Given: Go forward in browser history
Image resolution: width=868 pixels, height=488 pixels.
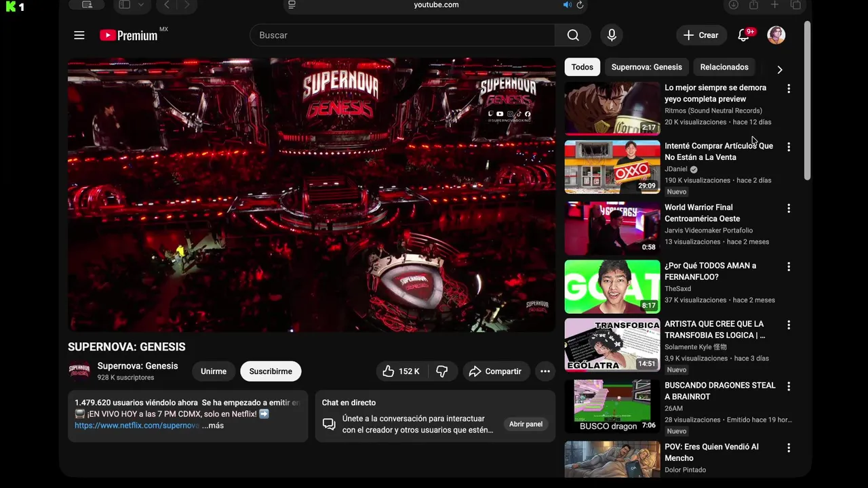Looking at the screenshot, I should coord(187,5).
